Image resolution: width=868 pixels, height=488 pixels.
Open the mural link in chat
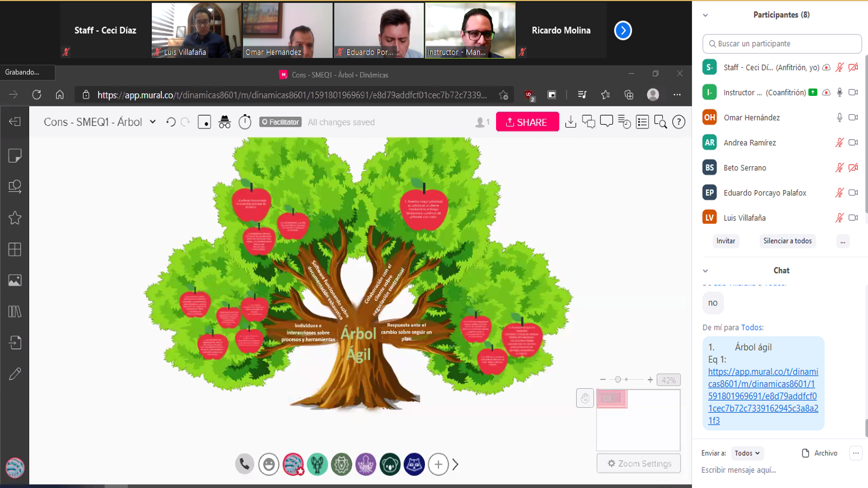point(763,396)
